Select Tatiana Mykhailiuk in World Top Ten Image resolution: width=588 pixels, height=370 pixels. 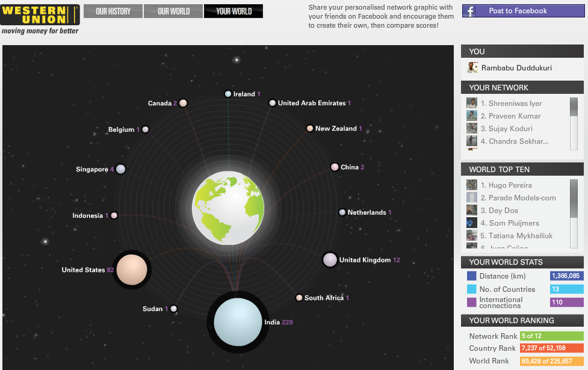pyautogui.click(x=517, y=236)
